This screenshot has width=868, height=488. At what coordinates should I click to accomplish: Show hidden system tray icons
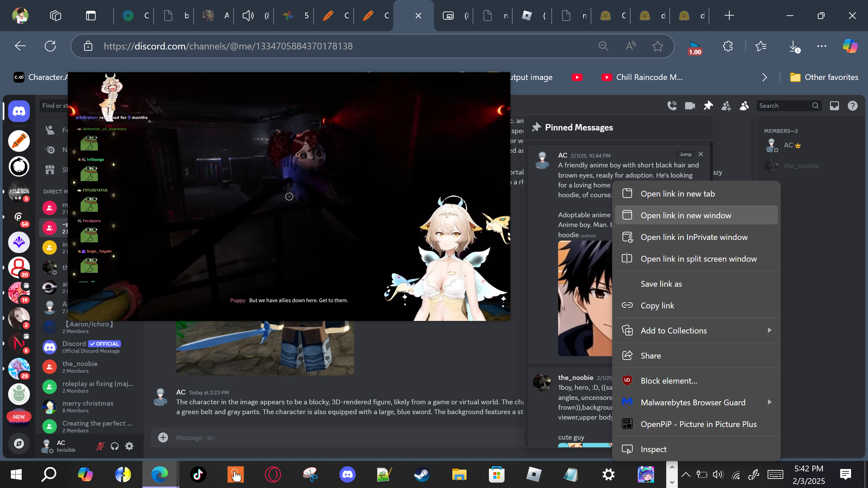686,474
